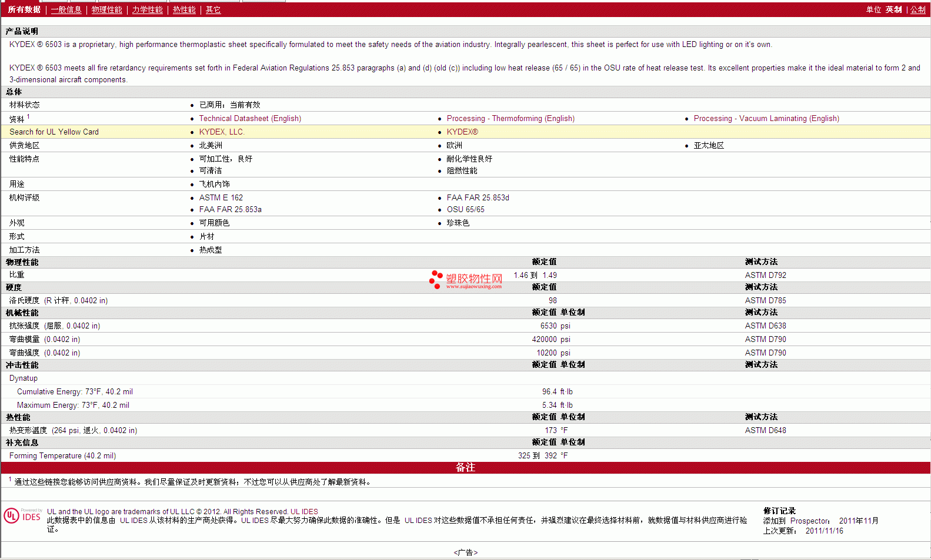Click ASTM D792 test method

(765, 276)
